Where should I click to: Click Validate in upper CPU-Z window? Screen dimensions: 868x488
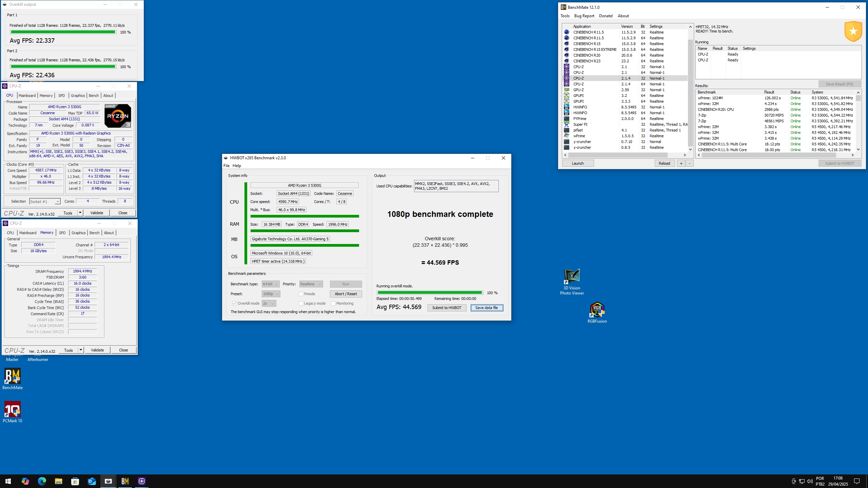(97, 213)
